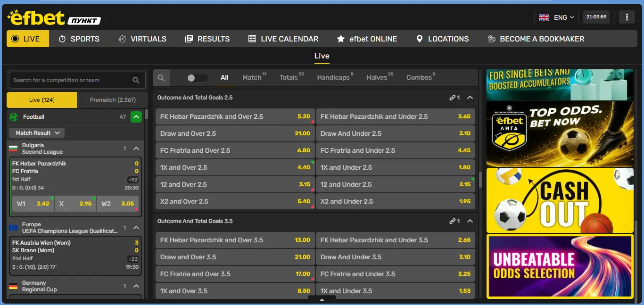This screenshot has width=644, height=305.
Task: Open the Match Result dropdown
Action: pos(37,133)
